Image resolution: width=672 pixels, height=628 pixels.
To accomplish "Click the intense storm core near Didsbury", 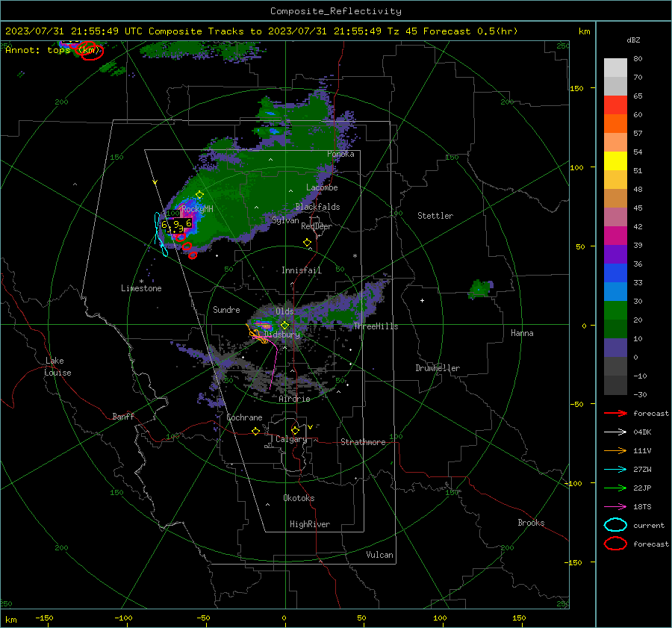I will (x=264, y=325).
